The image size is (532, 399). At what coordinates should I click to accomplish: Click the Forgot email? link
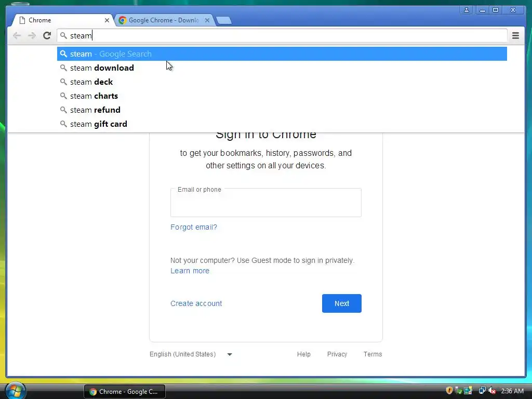pos(193,227)
